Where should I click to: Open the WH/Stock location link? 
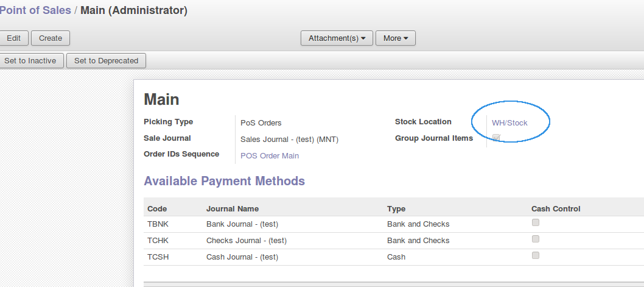pos(509,123)
